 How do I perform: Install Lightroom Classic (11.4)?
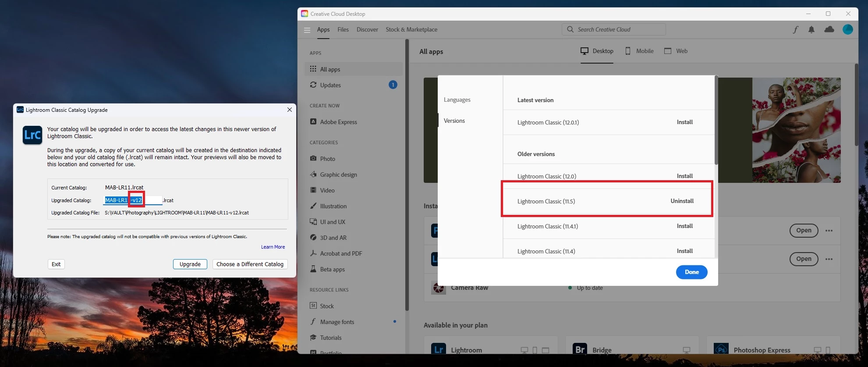point(684,251)
